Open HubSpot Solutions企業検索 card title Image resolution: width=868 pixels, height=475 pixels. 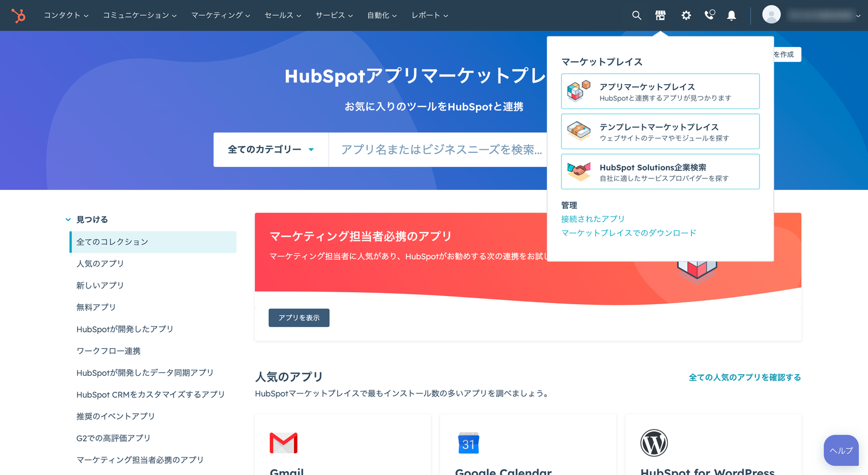point(653,168)
